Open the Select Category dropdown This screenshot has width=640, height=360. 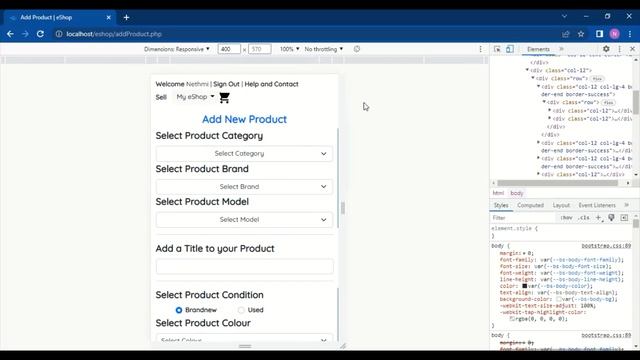pos(244,154)
